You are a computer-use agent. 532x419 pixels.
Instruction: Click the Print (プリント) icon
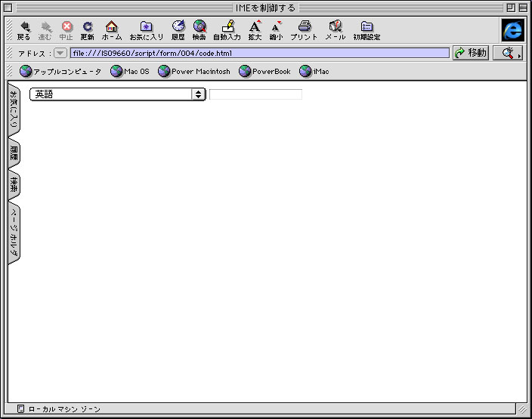[x=304, y=30]
